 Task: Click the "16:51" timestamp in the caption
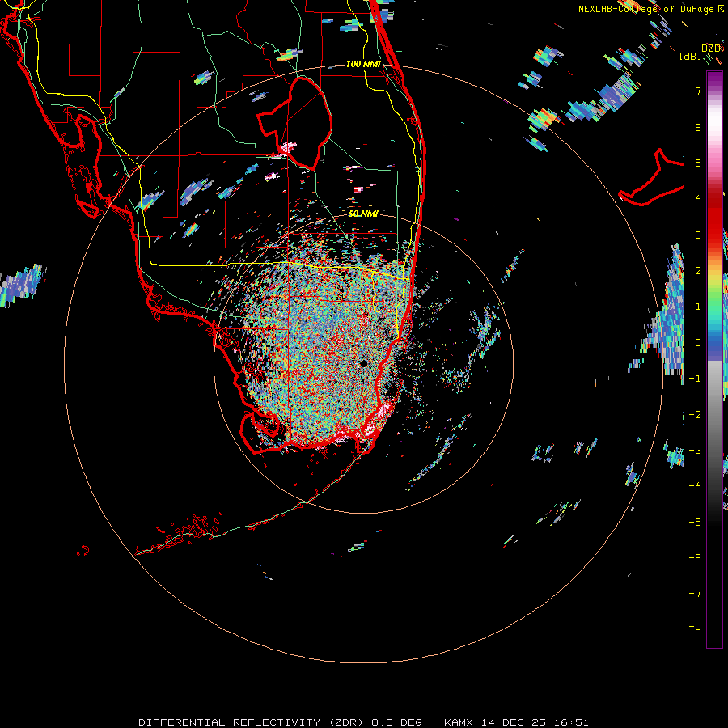572,722
